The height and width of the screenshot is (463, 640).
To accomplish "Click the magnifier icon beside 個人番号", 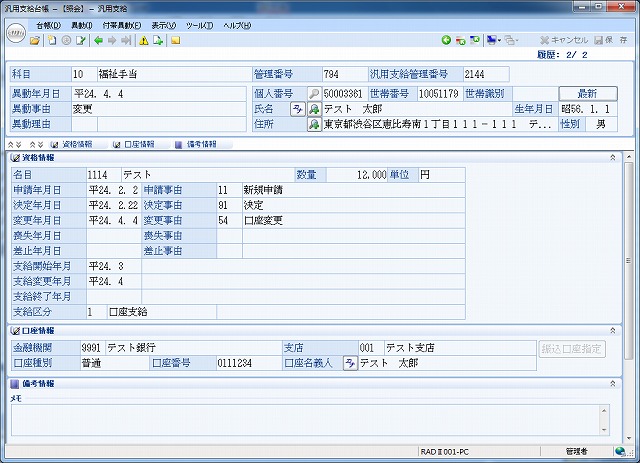I will 313,93.
